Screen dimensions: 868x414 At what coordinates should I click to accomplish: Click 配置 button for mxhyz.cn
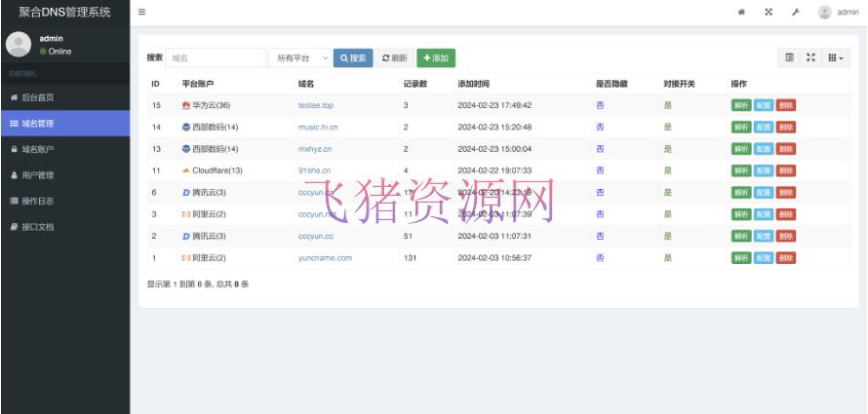click(764, 149)
